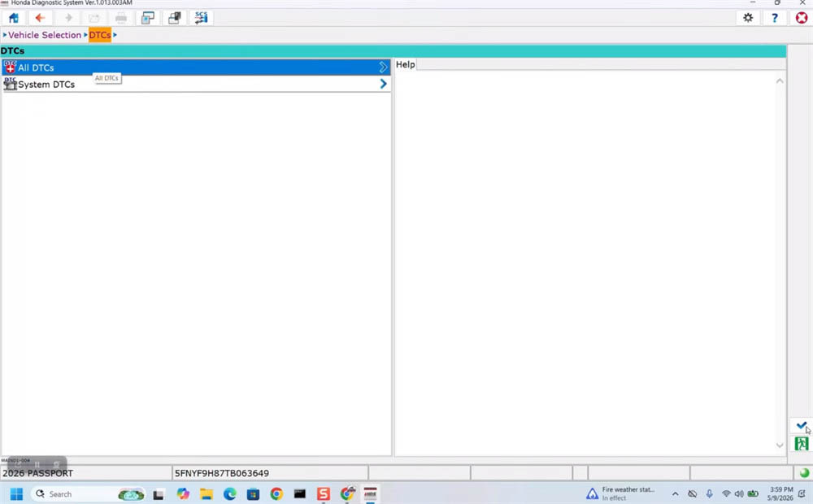
Task: Navigate to Vehicle Selection breadcrumb
Action: [45, 35]
